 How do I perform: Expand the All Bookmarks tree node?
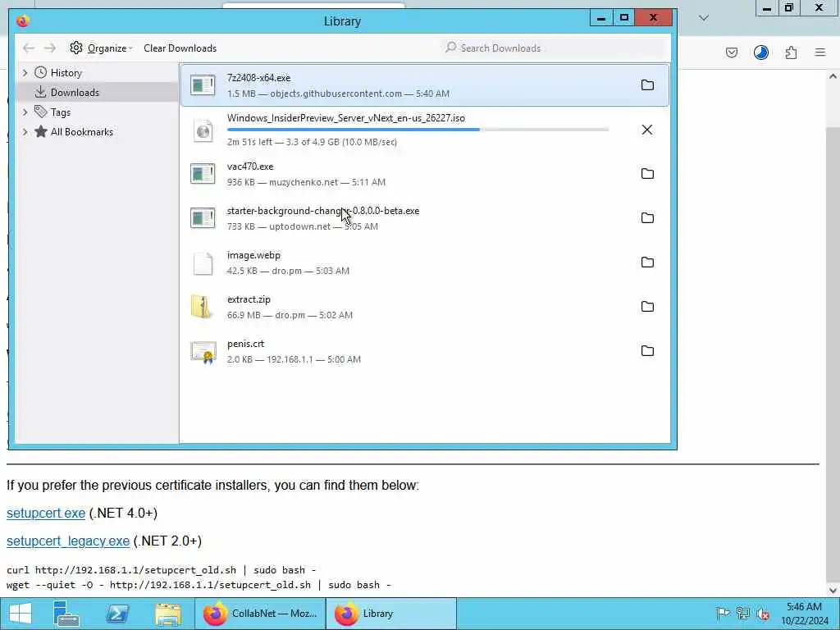pyautogui.click(x=25, y=132)
